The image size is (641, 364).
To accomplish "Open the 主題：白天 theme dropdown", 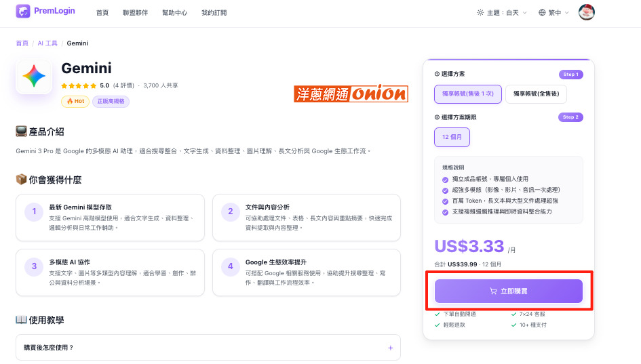I will point(502,13).
